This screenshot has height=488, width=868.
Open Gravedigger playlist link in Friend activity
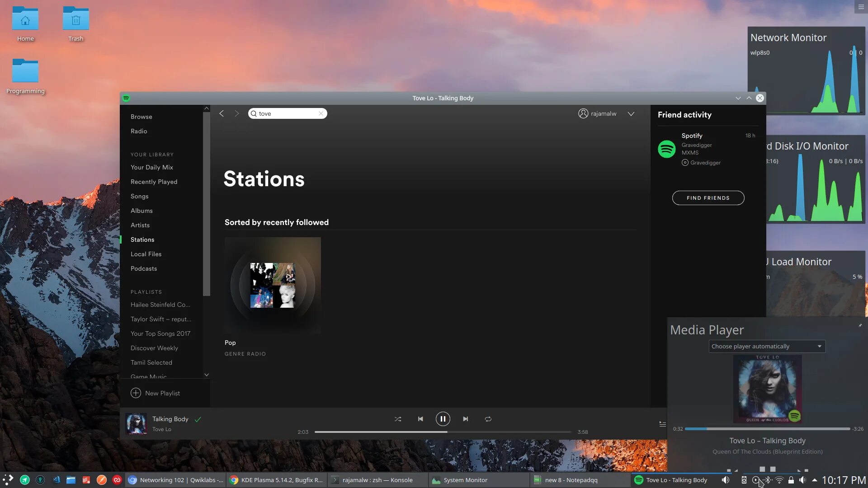point(705,163)
